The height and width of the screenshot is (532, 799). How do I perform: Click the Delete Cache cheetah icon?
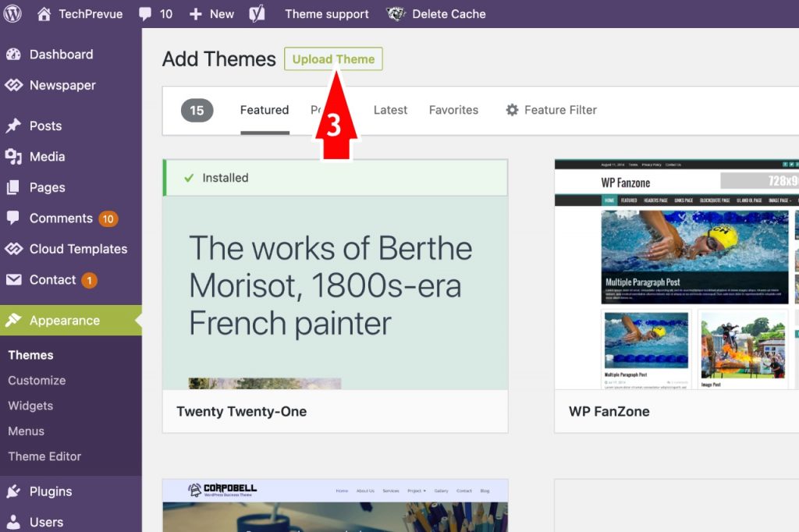(x=396, y=14)
